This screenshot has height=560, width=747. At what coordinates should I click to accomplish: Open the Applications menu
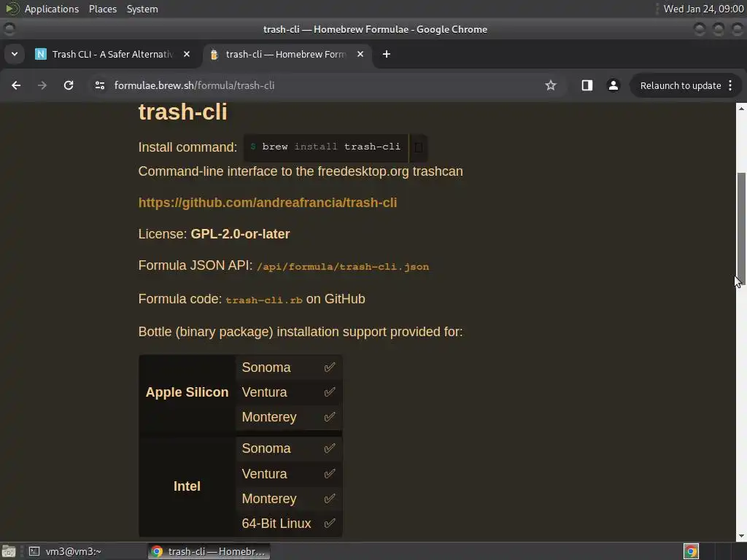click(52, 9)
